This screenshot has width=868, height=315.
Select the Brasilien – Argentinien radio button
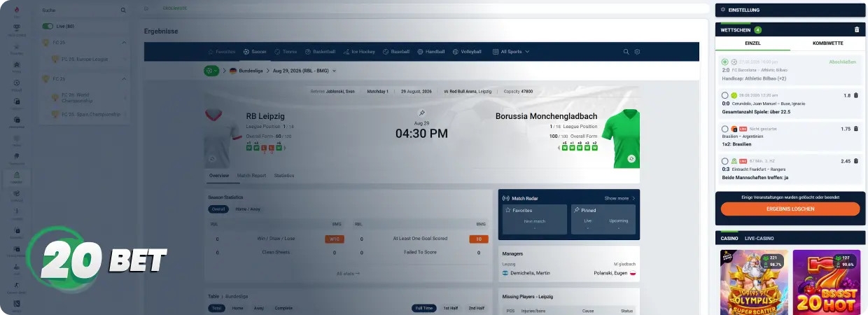725,129
